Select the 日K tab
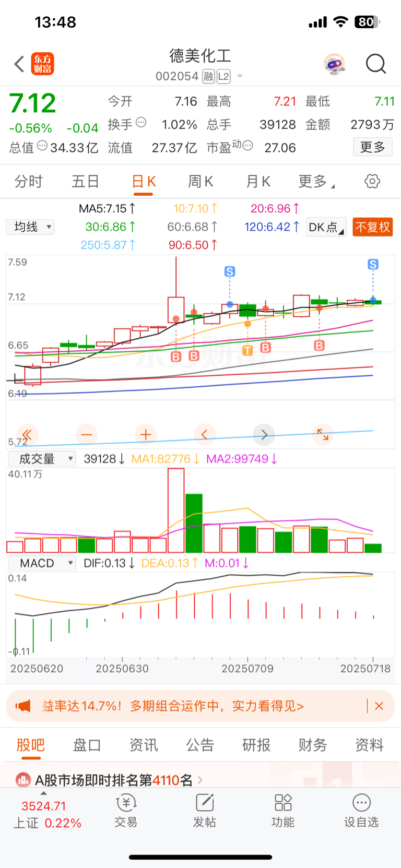The width and height of the screenshot is (401, 868). (144, 181)
